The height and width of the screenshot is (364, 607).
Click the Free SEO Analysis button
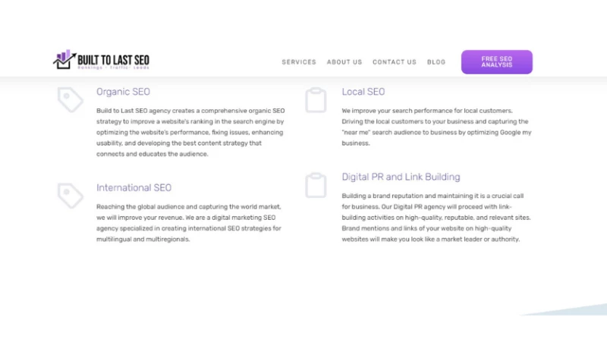(x=497, y=62)
